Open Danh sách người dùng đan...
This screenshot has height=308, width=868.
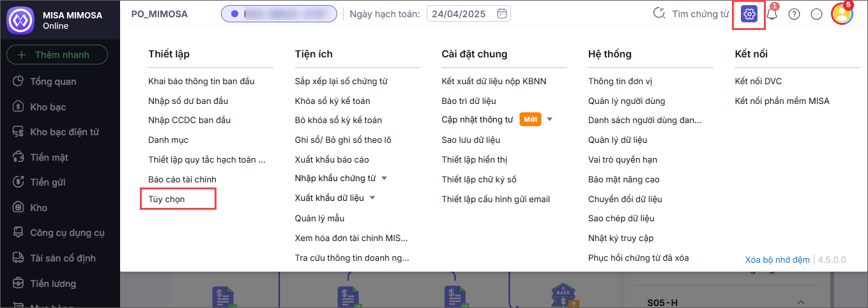[x=644, y=120]
